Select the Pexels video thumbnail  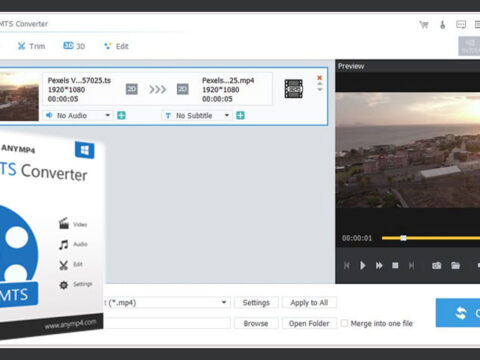tap(19, 96)
